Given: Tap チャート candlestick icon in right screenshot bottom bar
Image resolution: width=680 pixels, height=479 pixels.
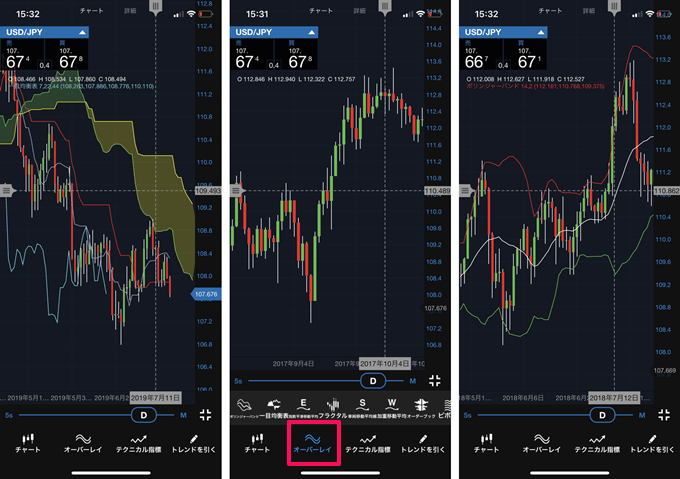Looking at the screenshot, I should (487, 443).
